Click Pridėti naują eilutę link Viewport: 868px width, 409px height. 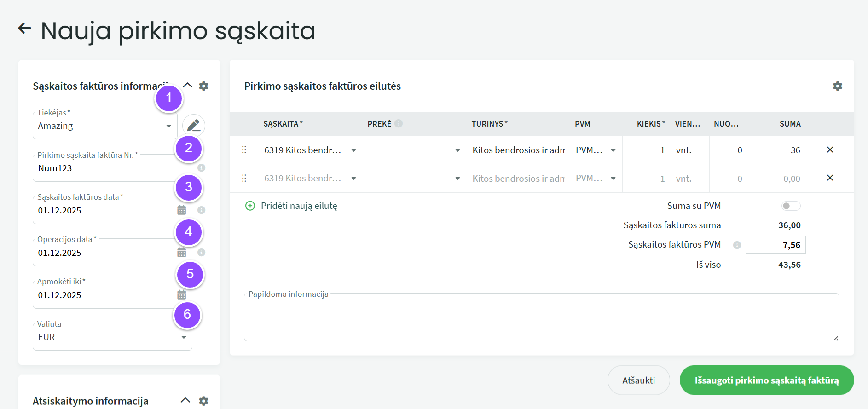(298, 206)
